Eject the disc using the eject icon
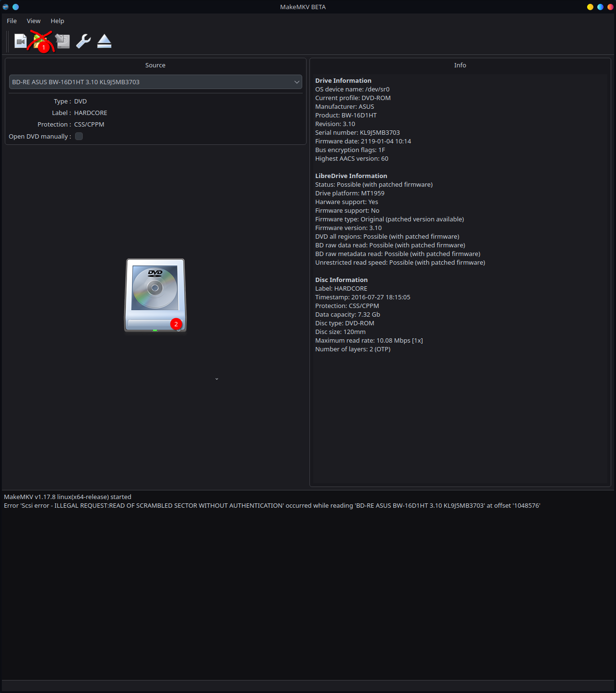616x693 pixels. 104,41
